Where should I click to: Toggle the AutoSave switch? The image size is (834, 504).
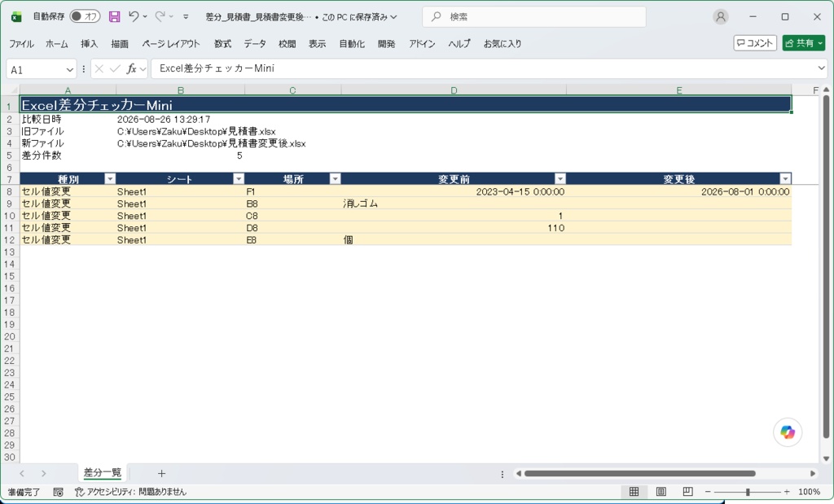coord(85,16)
